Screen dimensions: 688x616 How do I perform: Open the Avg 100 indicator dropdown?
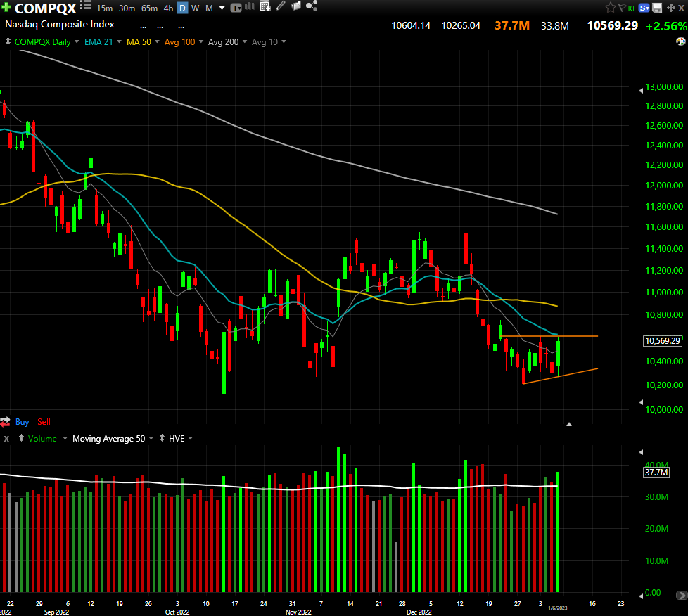tap(201, 41)
